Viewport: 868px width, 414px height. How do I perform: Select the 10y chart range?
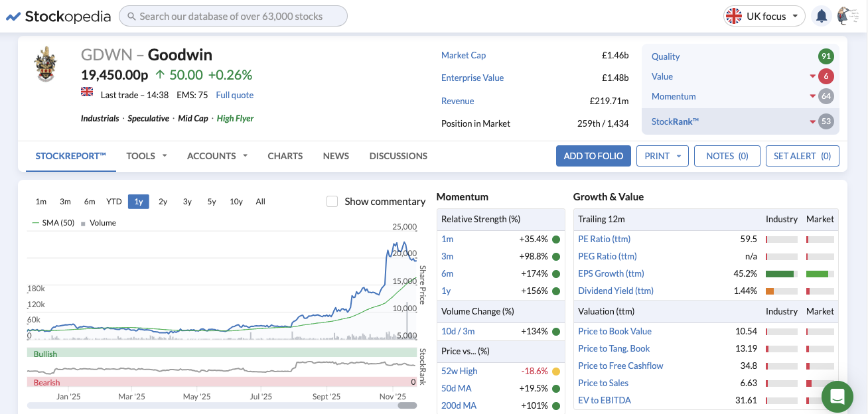[236, 202]
